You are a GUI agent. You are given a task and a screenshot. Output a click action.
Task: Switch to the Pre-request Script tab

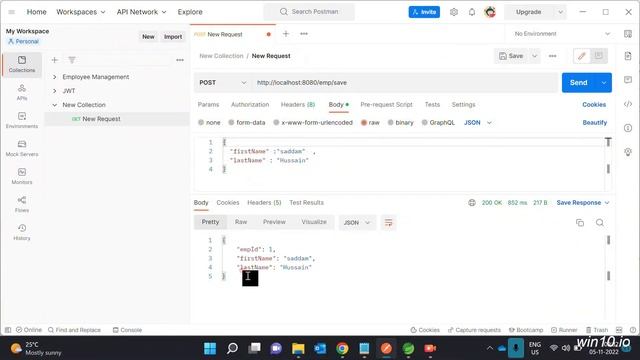[x=386, y=104]
